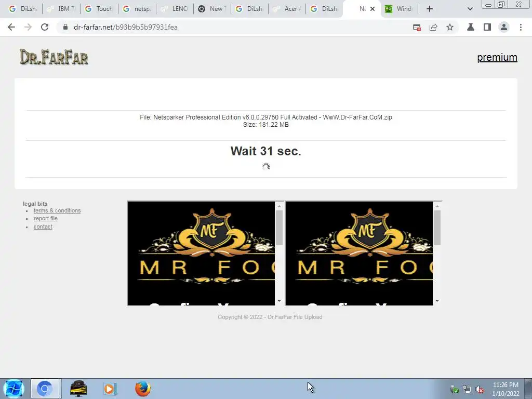Launch Firefox from the taskbar
532x399 pixels.
pyautogui.click(x=142, y=389)
